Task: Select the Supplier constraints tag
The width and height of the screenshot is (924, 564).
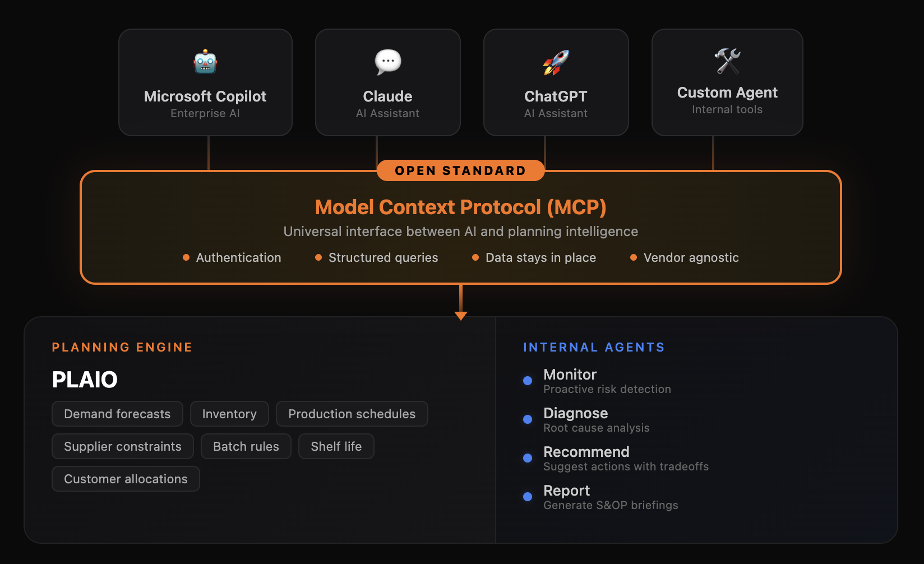Action: click(122, 446)
